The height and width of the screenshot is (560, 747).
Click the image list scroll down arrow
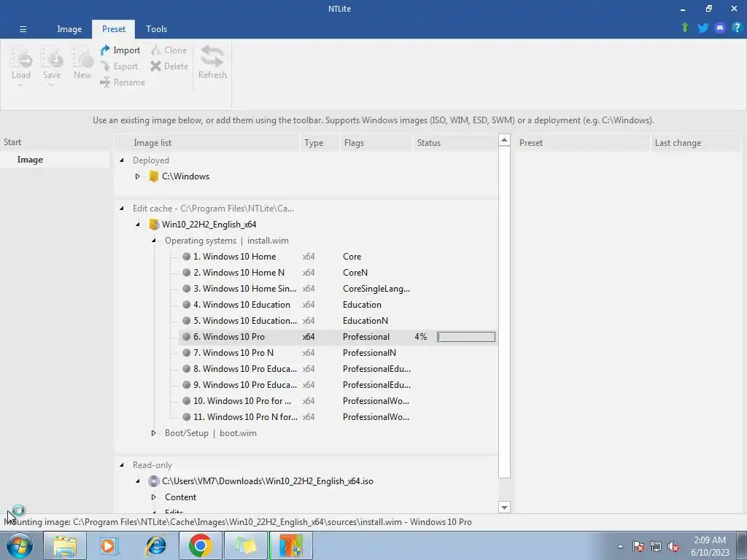click(504, 507)
